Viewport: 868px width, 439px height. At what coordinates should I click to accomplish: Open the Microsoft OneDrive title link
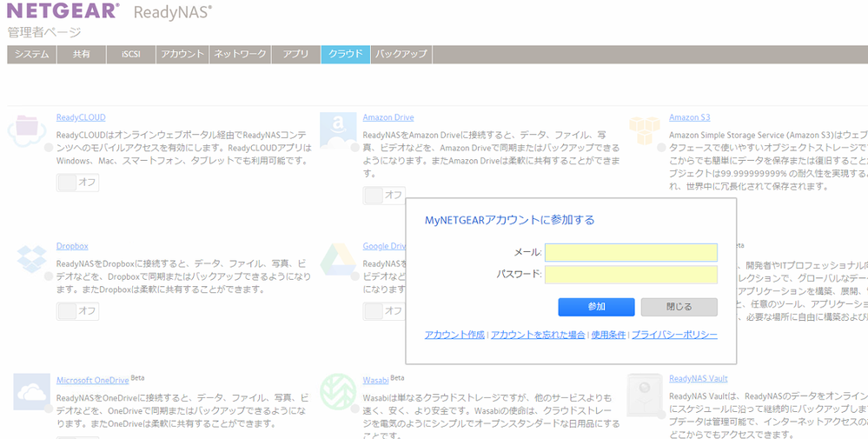pos(92,380)
